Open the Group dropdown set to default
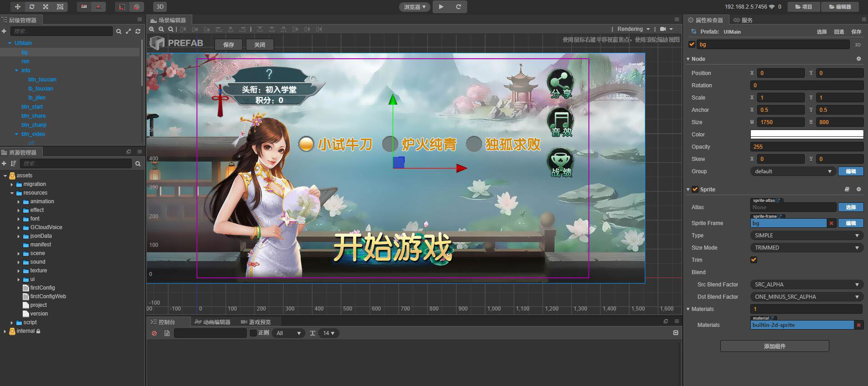 coord(793,171)
